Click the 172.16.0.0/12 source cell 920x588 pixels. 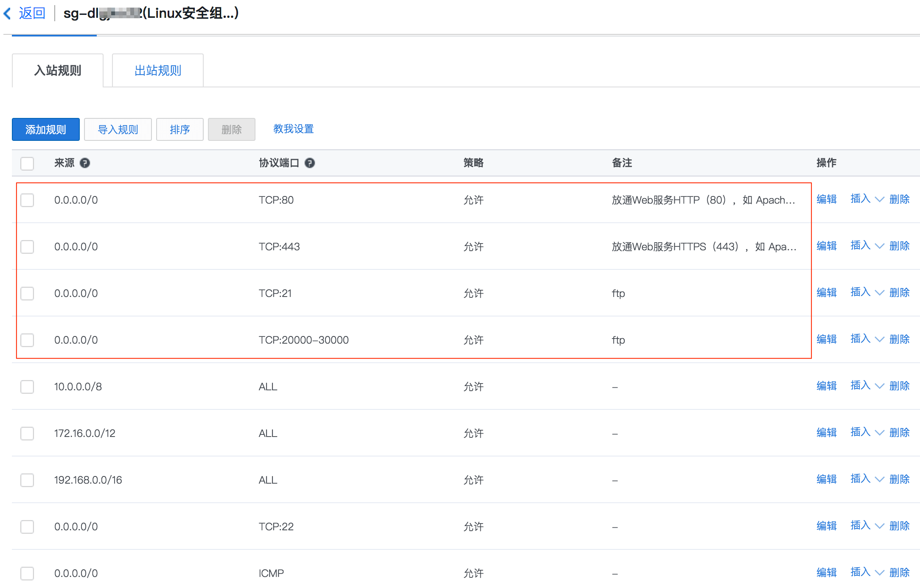pos(85,433)
